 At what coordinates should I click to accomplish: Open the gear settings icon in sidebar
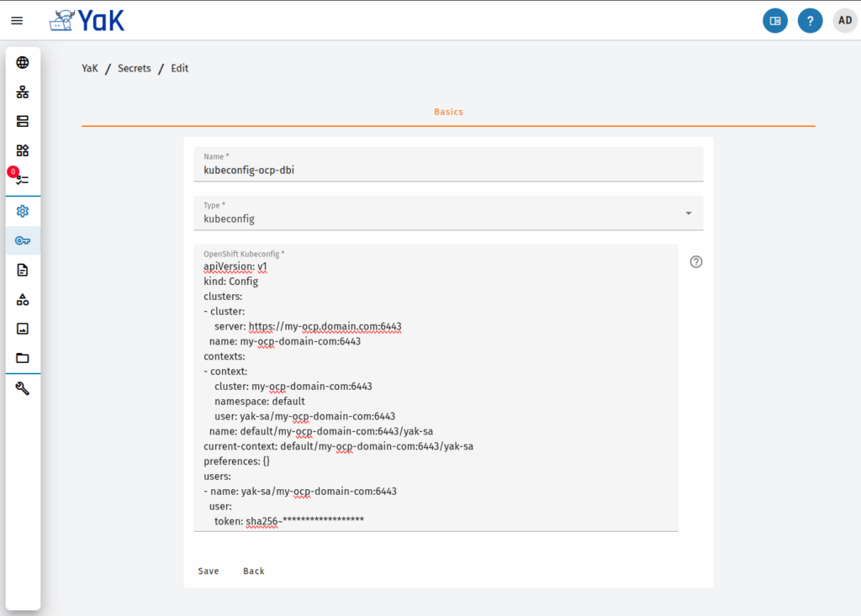[x=23, y=212]
